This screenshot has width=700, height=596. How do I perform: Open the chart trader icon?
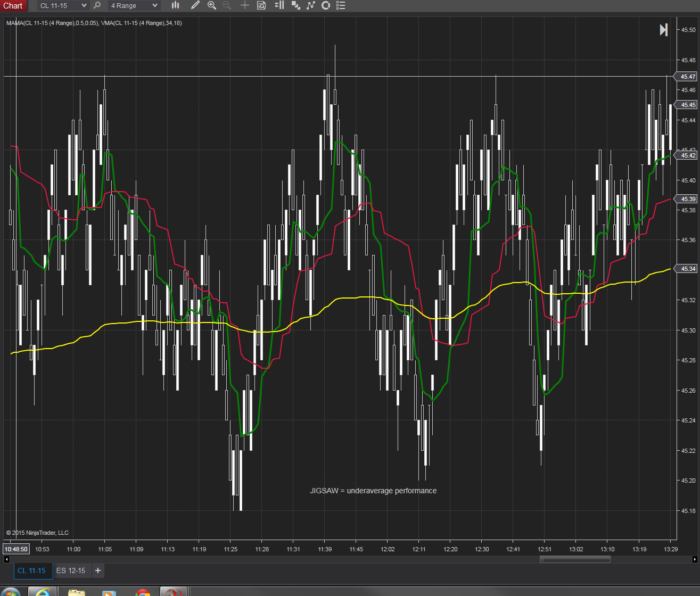(279, 5)
